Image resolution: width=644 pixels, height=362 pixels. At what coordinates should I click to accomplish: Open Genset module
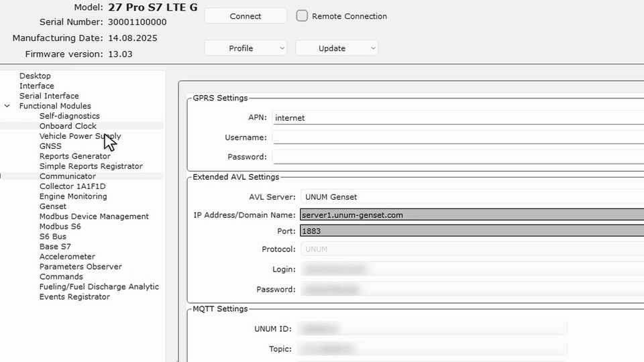(52, 206)
